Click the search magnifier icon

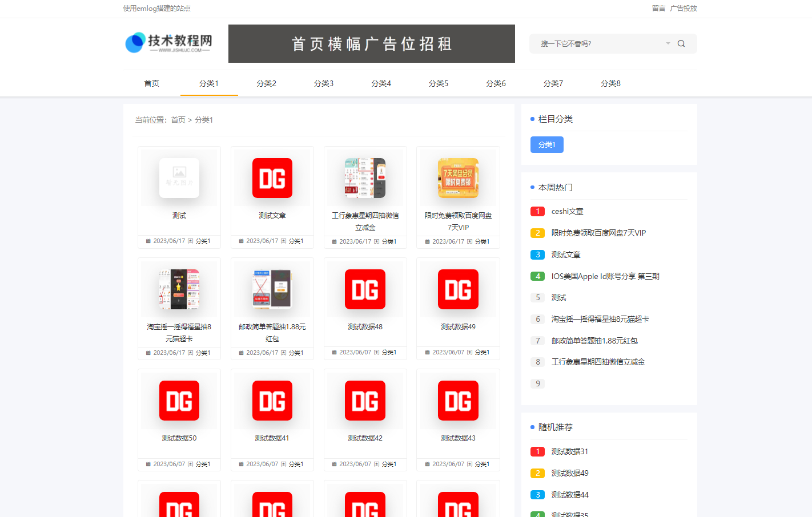click(681, 44)
